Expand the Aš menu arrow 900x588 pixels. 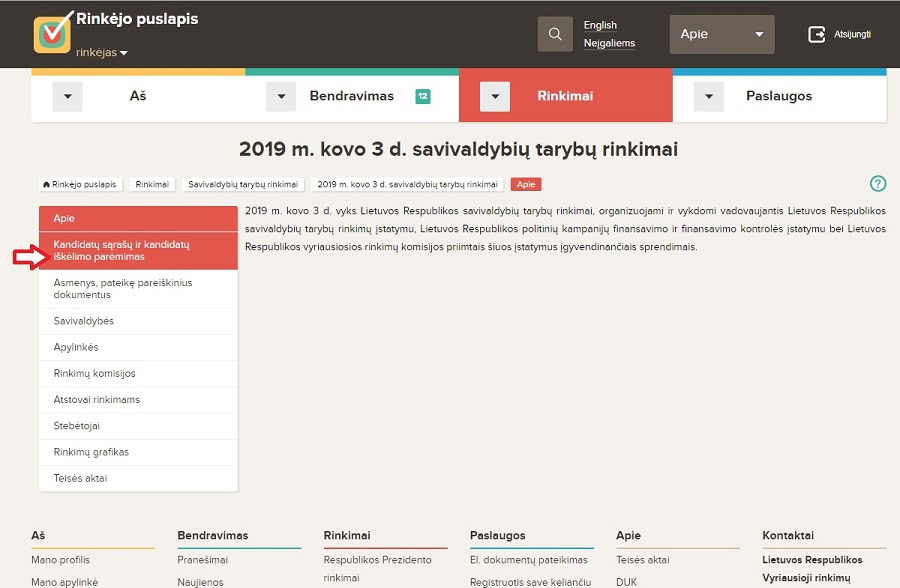[x=68, y=96]
